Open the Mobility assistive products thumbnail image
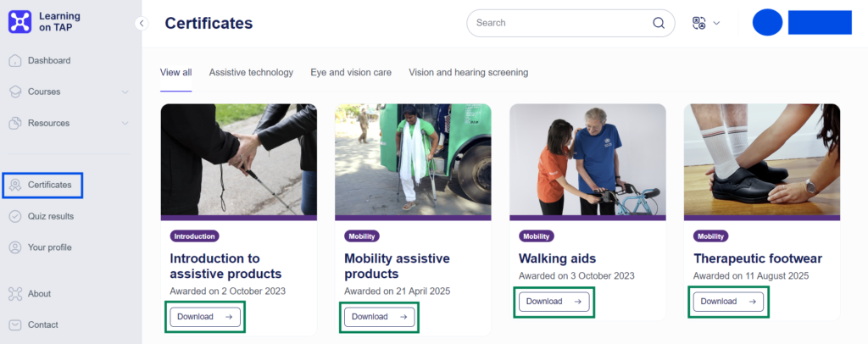Viewport: 868px width, 344px height. [x=413, y=160]
